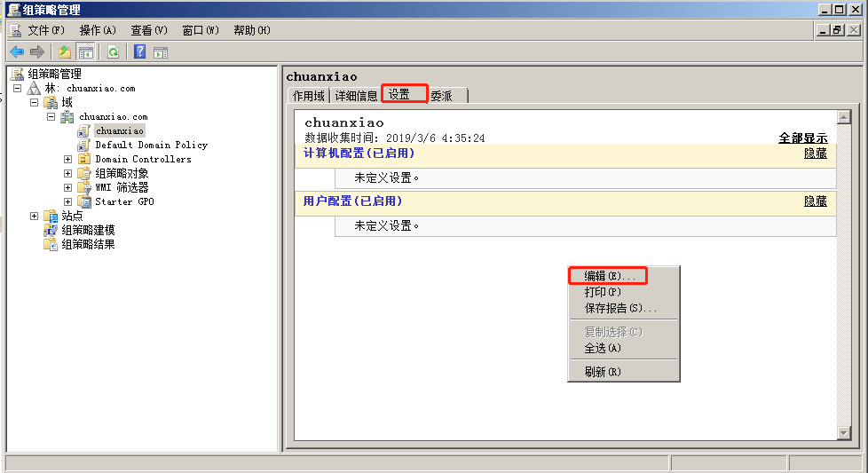Click the green Refresh toolbar icon

pyautogui.click(x=113, y=52)
